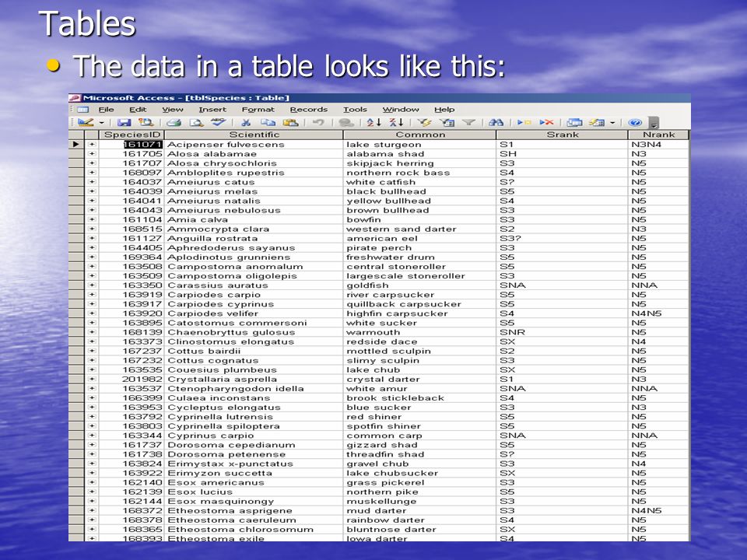Open the View menu
This screenshot has width=747, height=560.
tap(173, 110)
